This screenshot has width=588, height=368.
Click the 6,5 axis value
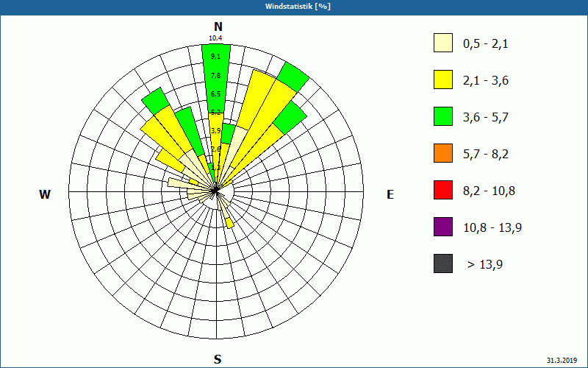[215, 94]
